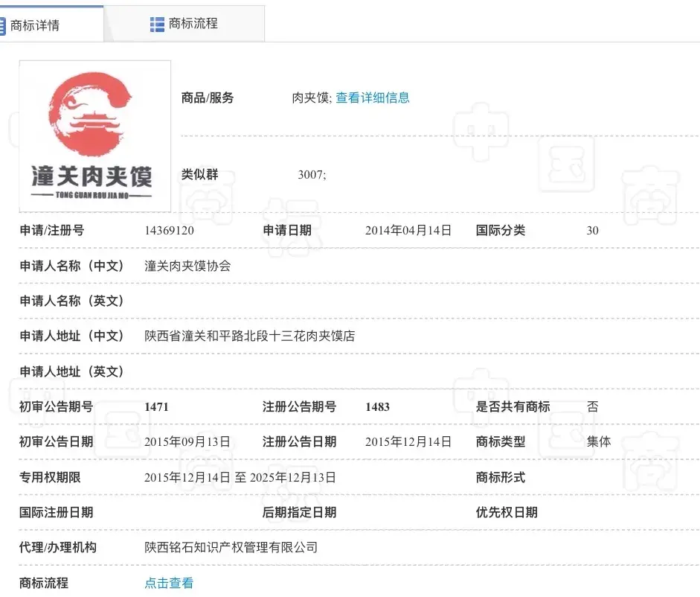Click trademark type value 集体

coord(599,442)
